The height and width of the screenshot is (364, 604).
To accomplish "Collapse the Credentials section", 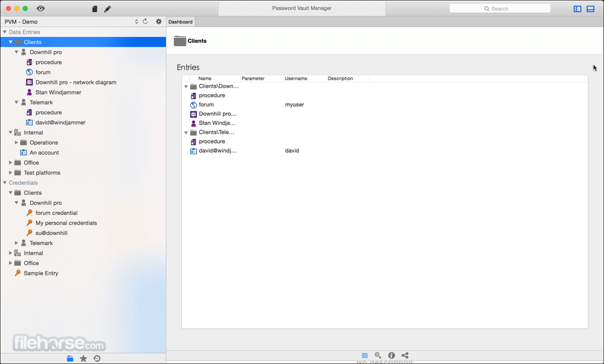I will [x=5, y=183].
